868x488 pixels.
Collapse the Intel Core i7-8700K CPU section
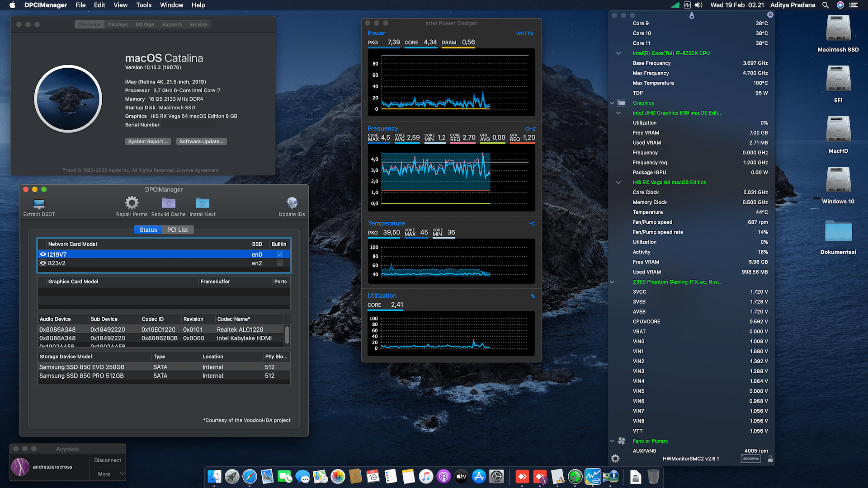[x=618, y=53]
